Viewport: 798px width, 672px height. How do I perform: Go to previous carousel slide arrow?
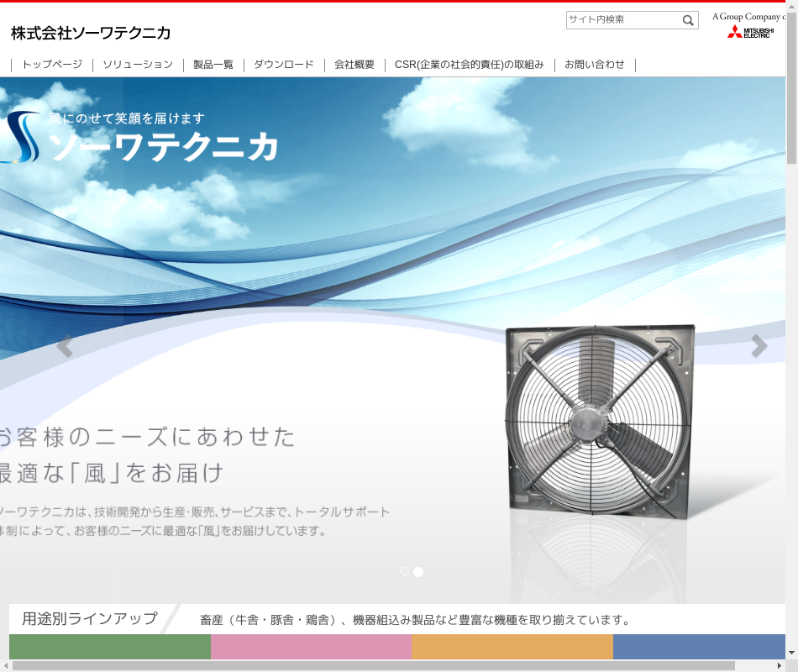(64, 346)
